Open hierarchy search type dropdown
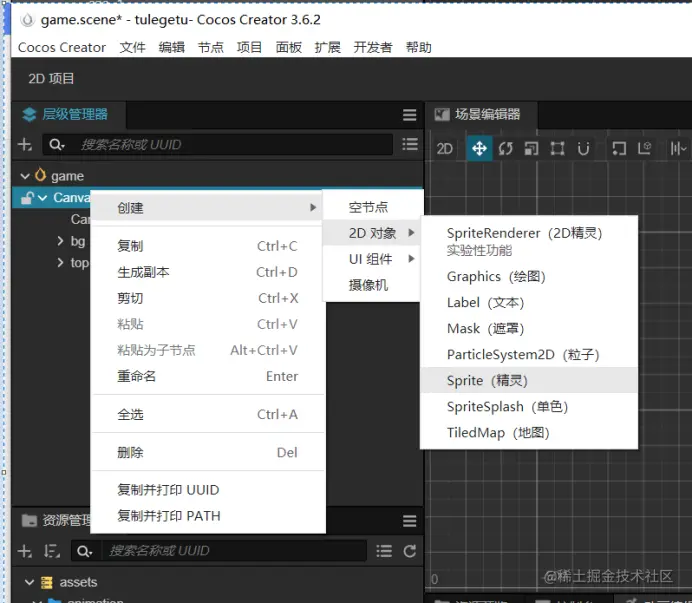Screen dimensions: 692x603 click(x=57, y=144)
